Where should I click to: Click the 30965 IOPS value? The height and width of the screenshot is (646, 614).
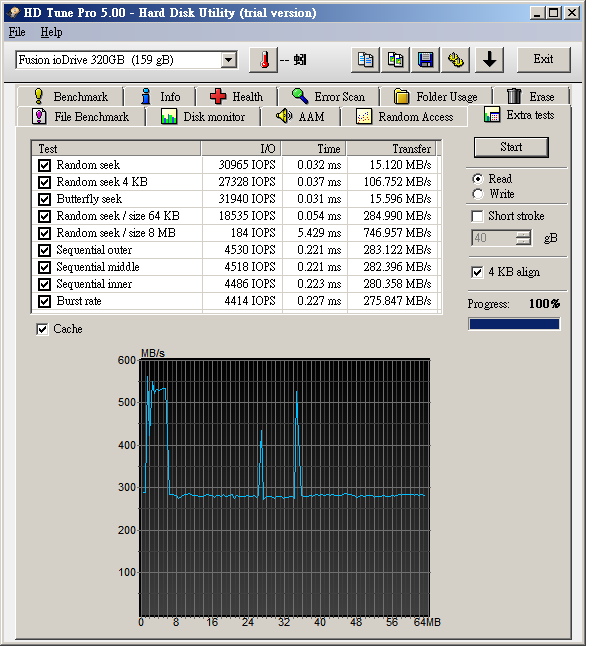[x=247, y=165]
